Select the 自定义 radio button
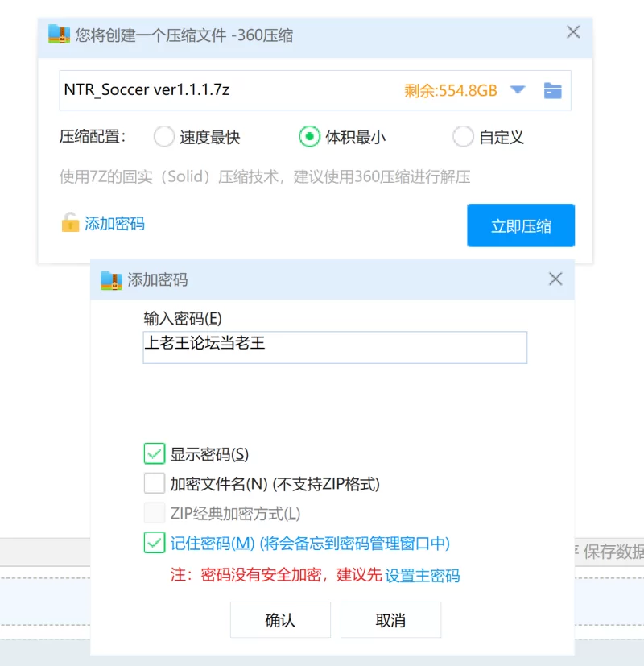 [463, 137]
